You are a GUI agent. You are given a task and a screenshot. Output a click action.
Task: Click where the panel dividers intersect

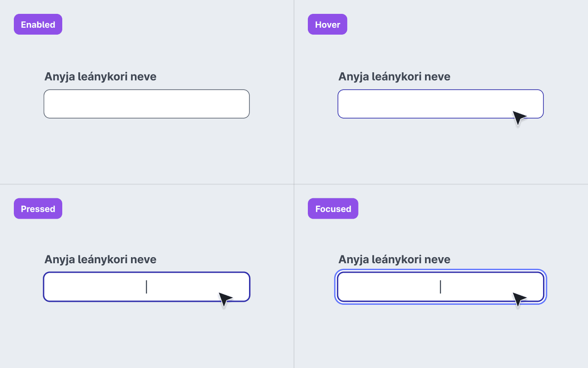coord(294,184)
